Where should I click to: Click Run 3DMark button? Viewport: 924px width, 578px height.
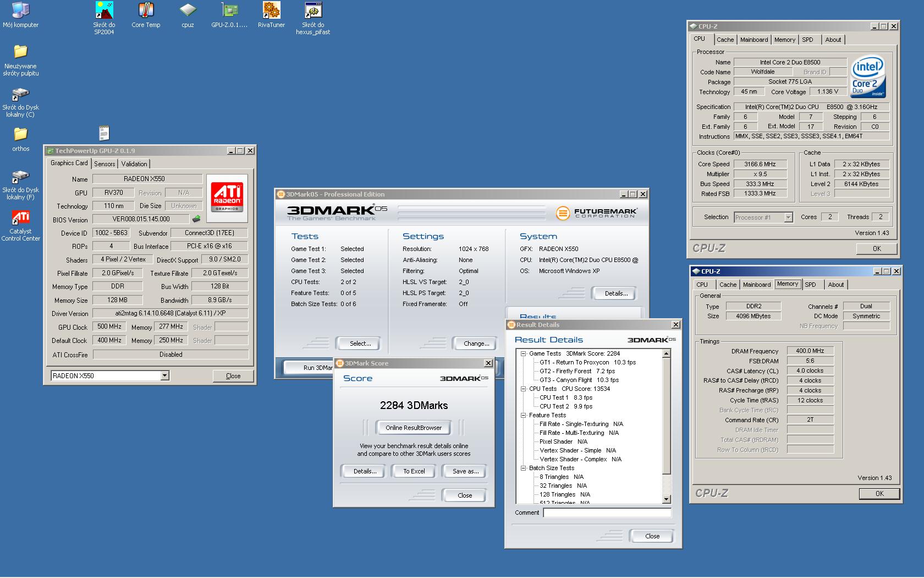click(x=309, y=368)
